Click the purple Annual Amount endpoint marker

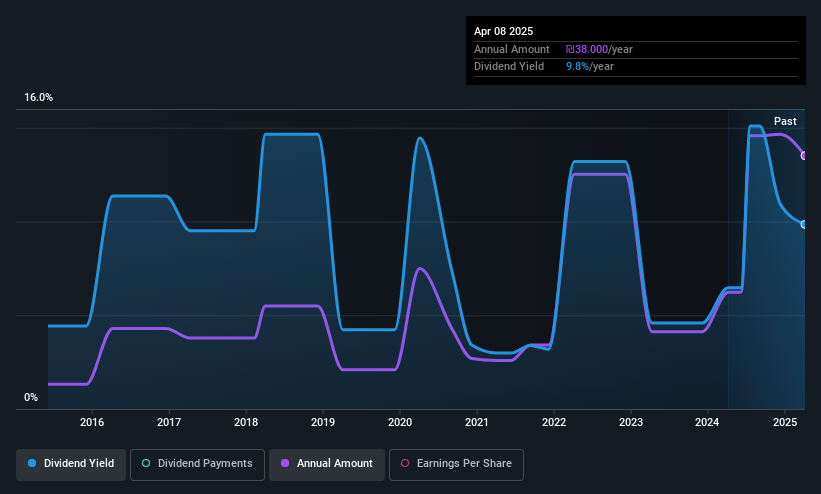[804, 156]
